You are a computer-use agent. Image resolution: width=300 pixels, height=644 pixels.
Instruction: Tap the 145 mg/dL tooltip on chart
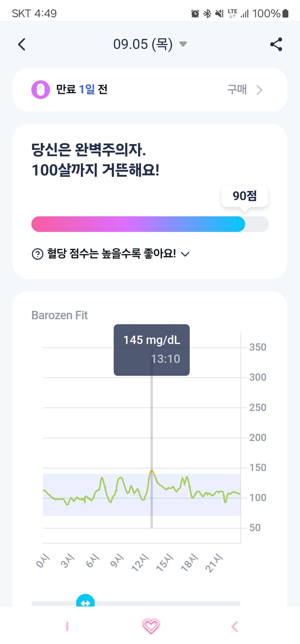pos(152,350)
